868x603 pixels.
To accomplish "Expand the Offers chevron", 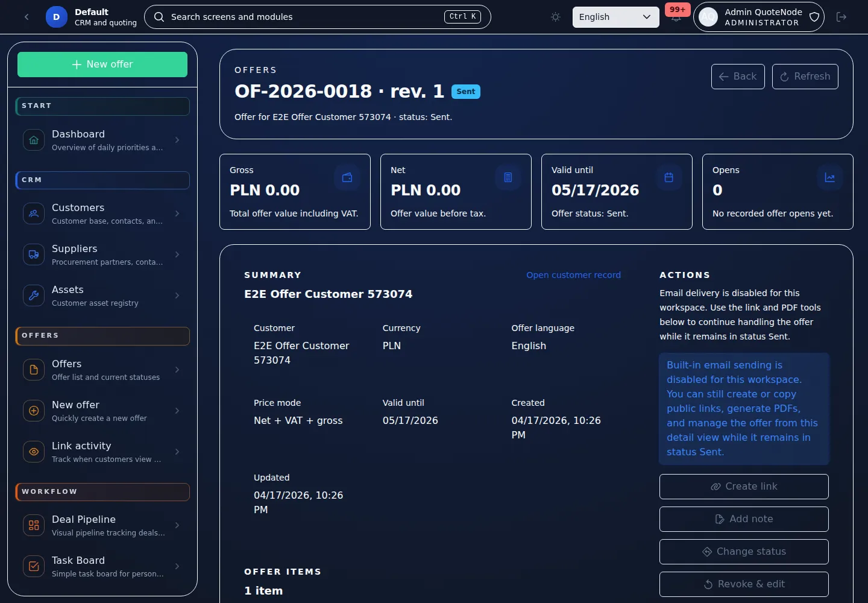I will tap(177, 370).
